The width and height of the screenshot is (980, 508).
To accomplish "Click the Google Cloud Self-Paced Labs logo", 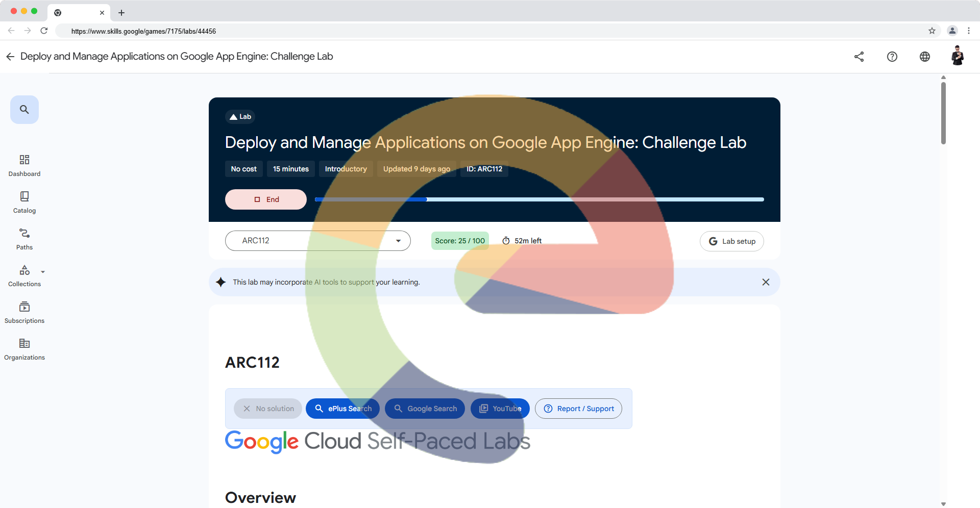I will [x=378, y=441].
